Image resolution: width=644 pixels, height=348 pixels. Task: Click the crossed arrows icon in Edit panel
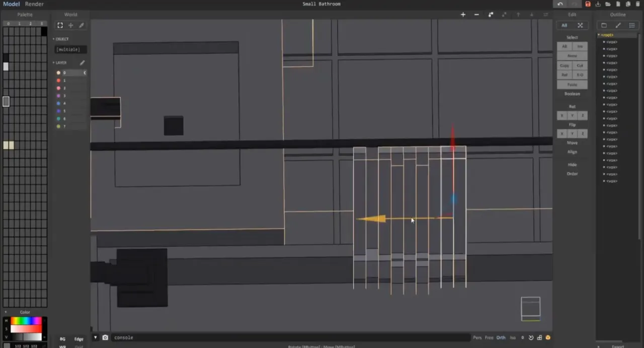pyautogui.click(x=580, y=25)
